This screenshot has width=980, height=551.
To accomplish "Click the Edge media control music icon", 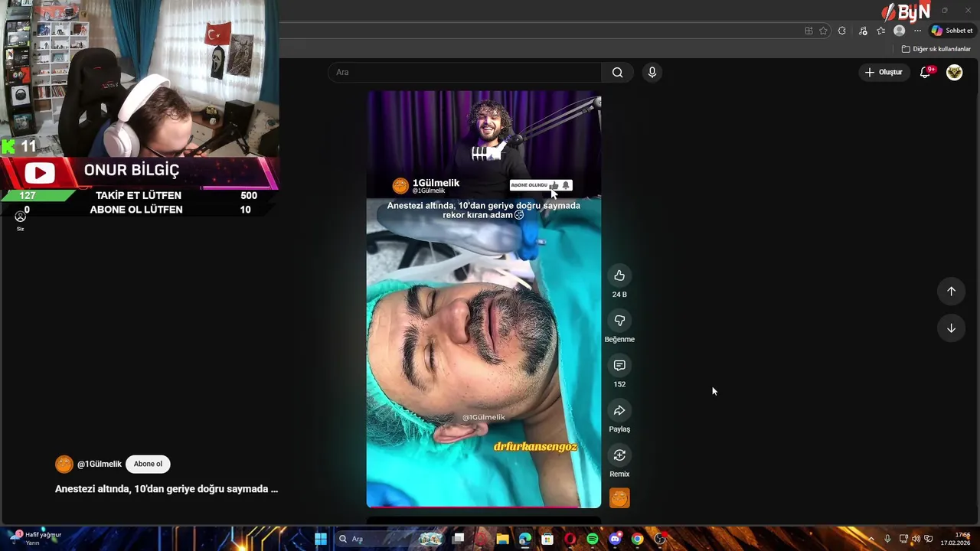I will [x=863, y=31].
